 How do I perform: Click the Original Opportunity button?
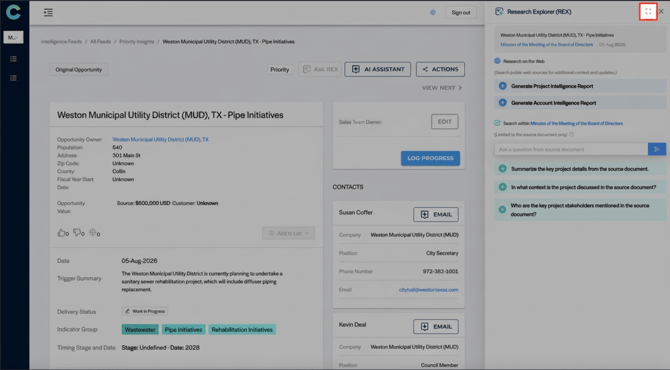tap(79, 69)
